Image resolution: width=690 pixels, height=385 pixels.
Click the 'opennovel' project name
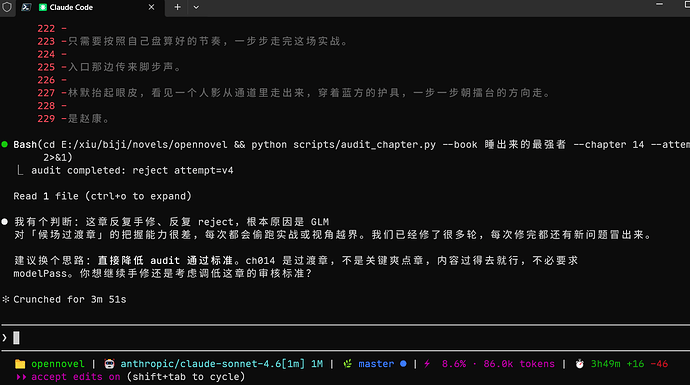point(58,364)
